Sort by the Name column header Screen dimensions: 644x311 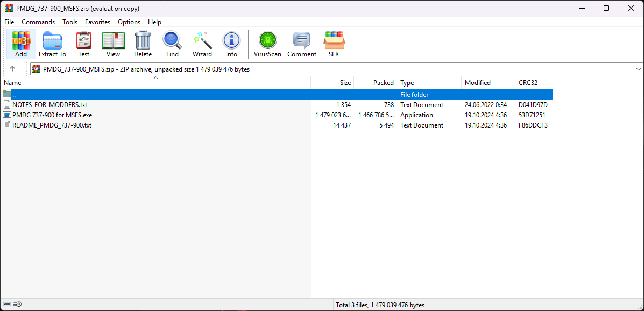[x=155, y=82]
